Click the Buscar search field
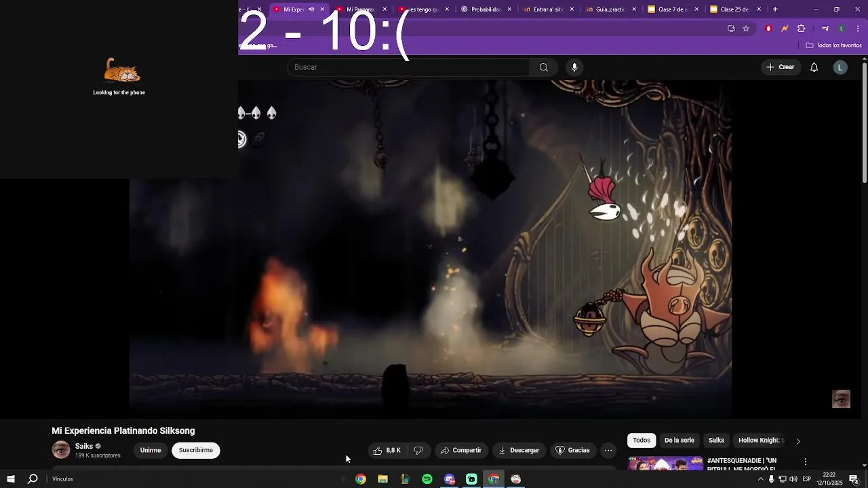This screenshot has height=488, width=868. [408, 67]
